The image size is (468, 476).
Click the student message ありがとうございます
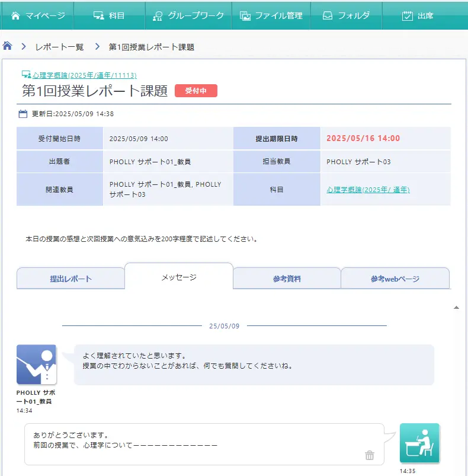coord(204,444)
